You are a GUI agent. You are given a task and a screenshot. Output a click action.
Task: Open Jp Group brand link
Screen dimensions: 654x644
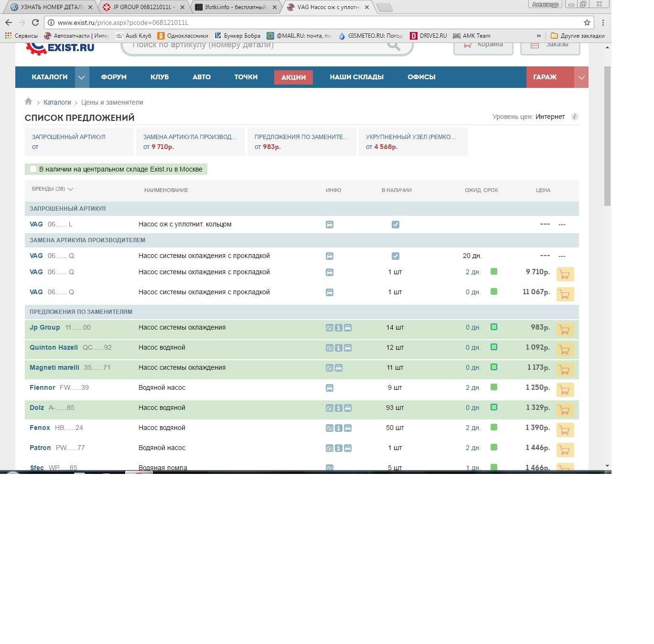pyautogui.click(x=45, y=327)
